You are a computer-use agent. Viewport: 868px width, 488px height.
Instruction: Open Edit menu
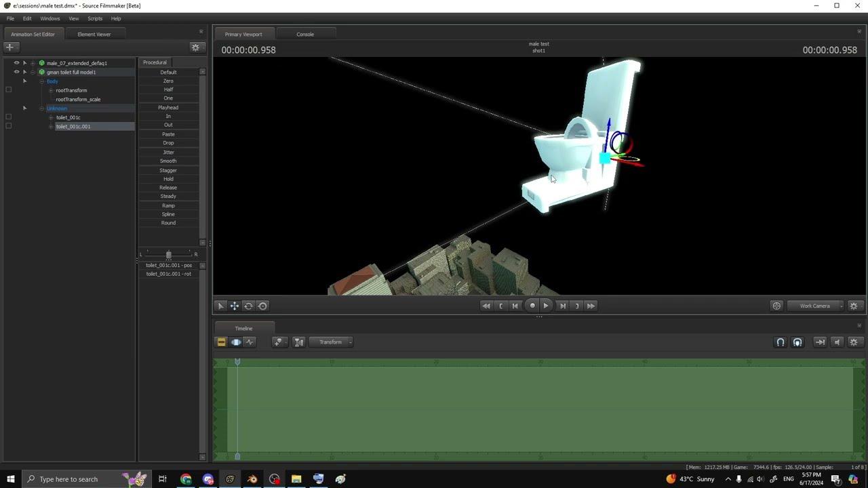(x=27, y=18)
